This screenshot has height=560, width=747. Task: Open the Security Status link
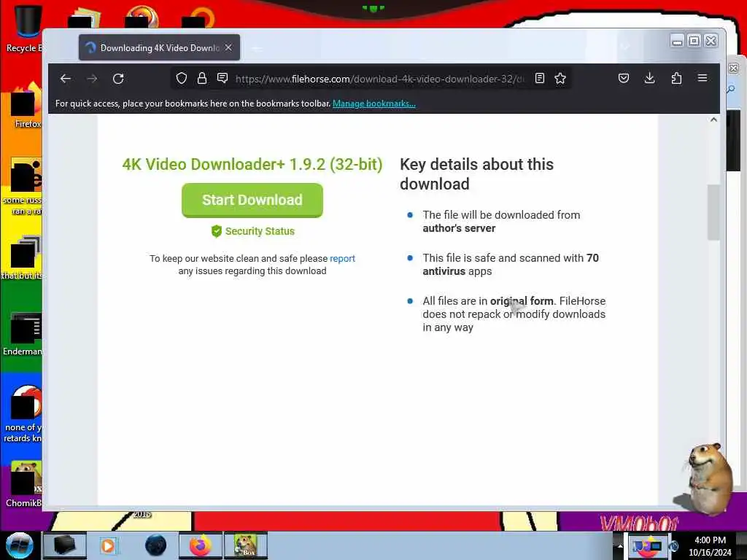click(260, 231)
